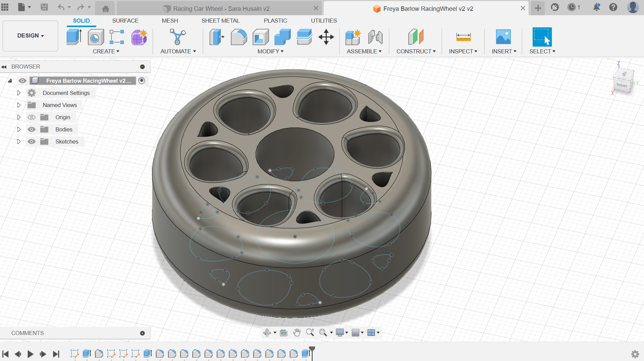
Task: Click the timeline end marker
Action: [x=312, y=353]
